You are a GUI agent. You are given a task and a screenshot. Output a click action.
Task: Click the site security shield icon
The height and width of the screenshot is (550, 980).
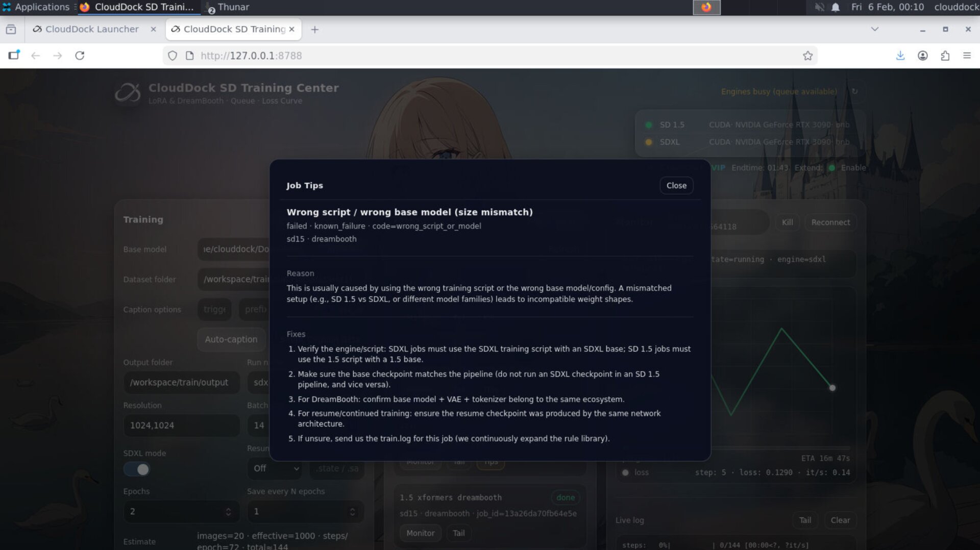[173, 56]
